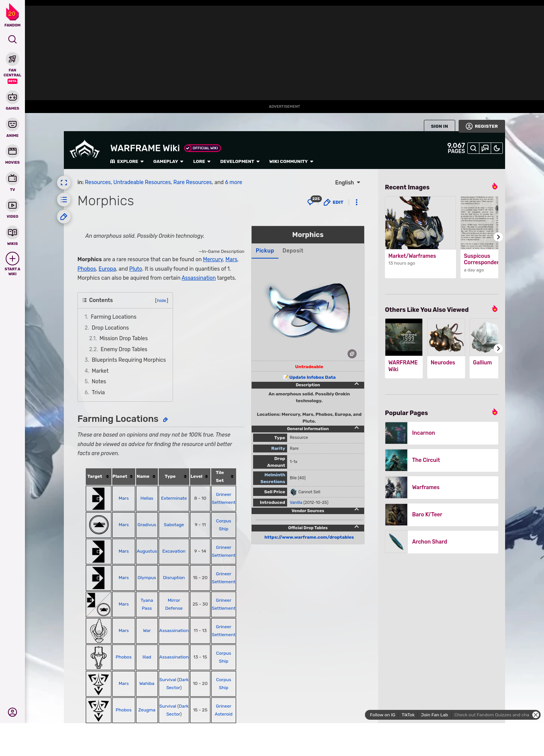Click Join Fan Lab in bottom bar
544x756 pixels.
(434, 715)
